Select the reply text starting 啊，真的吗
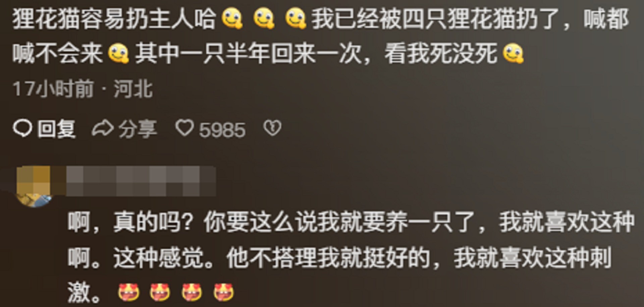 (351, 257)
